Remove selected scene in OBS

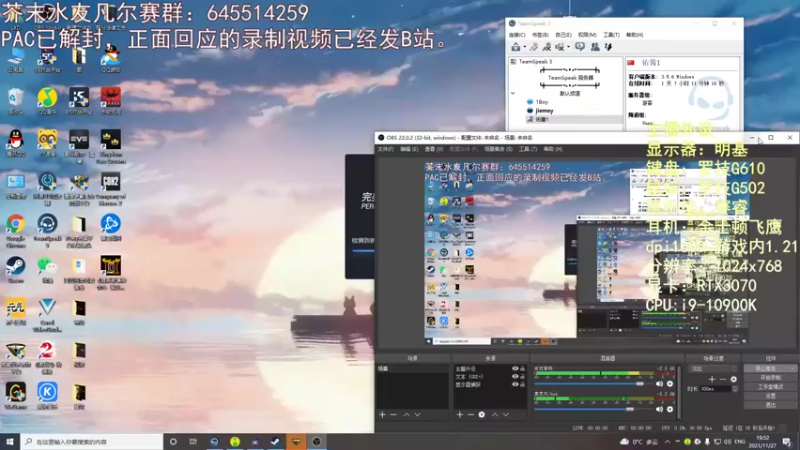[x=393, y=415]
